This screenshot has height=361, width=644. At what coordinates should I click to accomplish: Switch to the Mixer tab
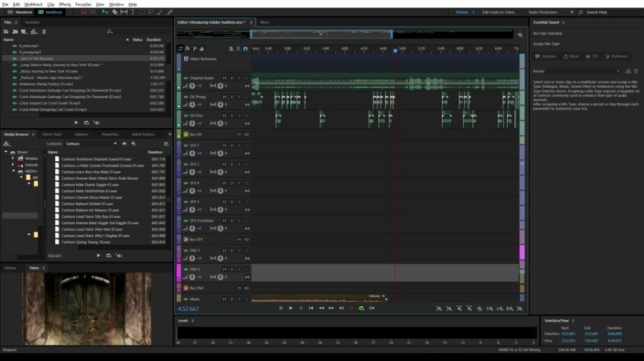tap(265, 22)
